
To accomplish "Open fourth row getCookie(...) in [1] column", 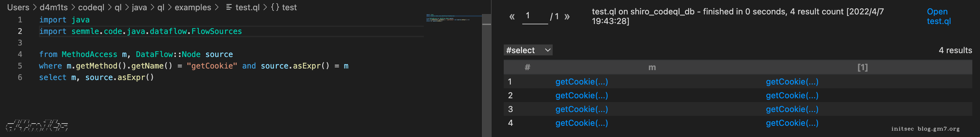I will point(792,123).
